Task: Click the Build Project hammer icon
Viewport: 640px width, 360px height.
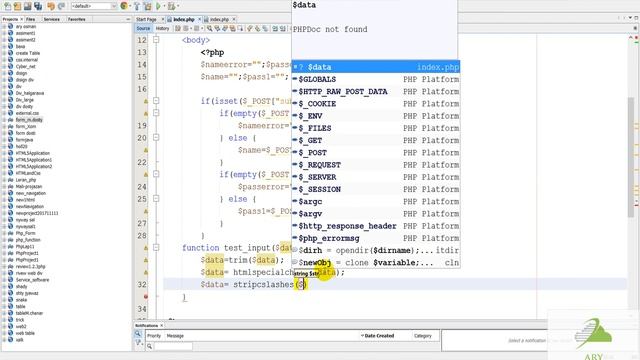Action: coord(137,6)
